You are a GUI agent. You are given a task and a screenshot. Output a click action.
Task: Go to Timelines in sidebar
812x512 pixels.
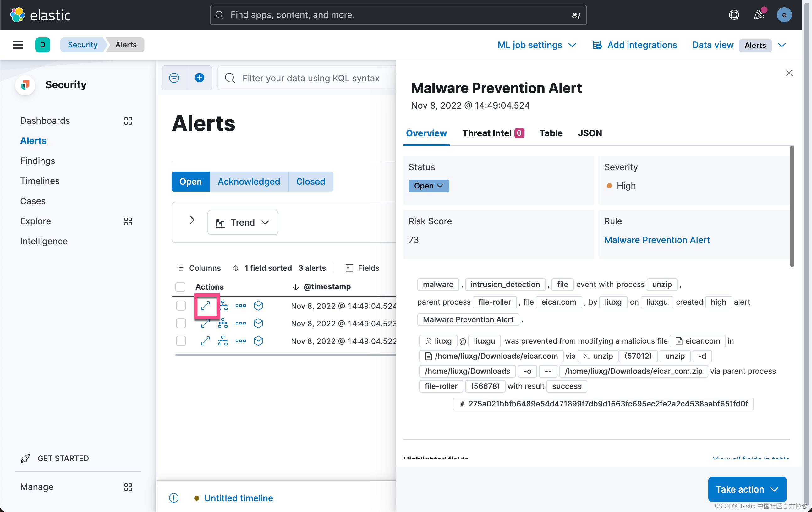(x=40, y=181)
